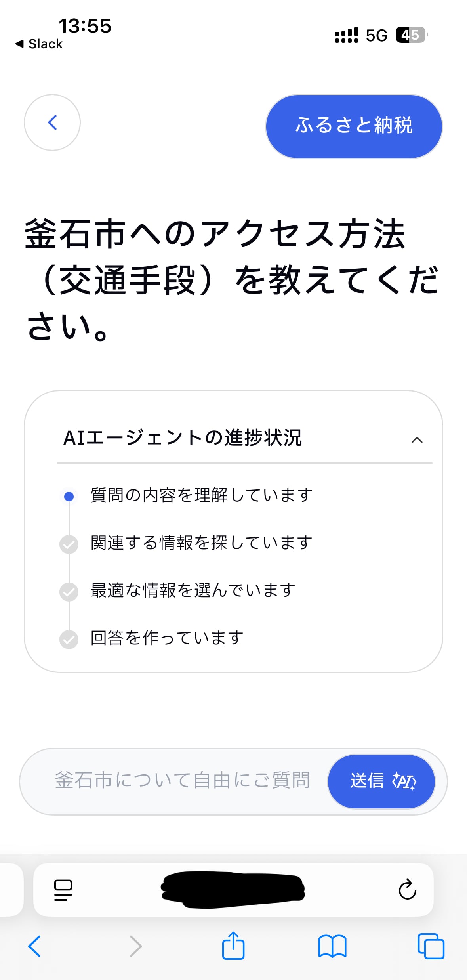Reload the page with refresh icon
The height and width of the screenshot is (980, 467).
coord(407,890)
